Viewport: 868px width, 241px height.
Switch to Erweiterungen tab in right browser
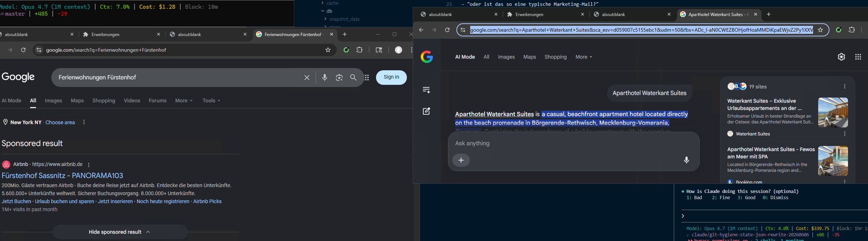(546, 15)
